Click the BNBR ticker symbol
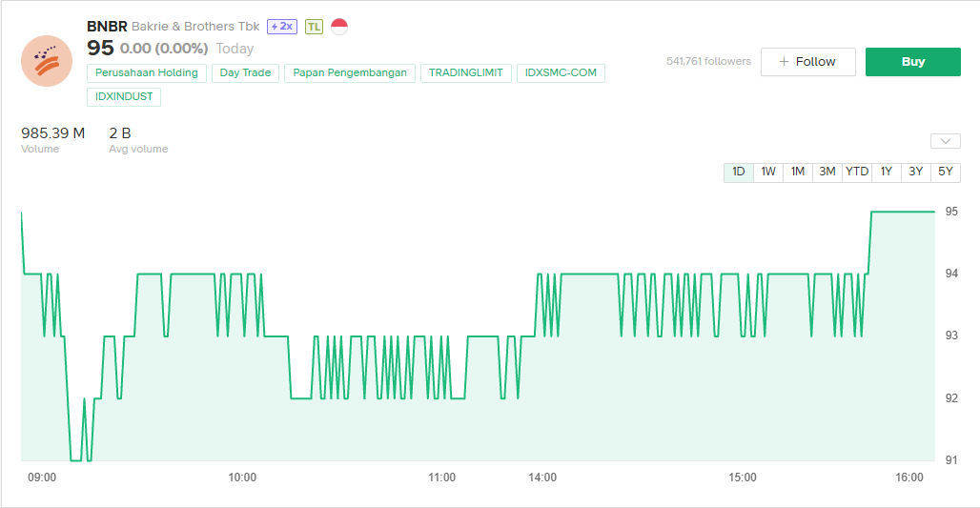The height and width of the screenshot is (508, 980). (107, 27)
